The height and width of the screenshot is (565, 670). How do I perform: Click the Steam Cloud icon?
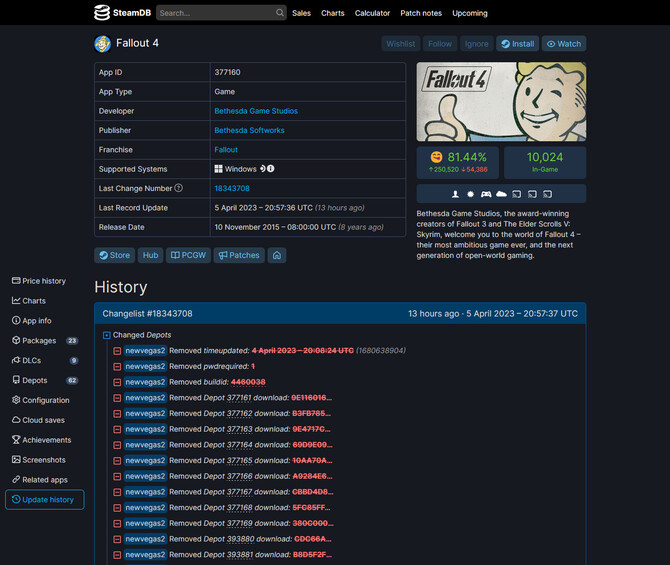501,194
